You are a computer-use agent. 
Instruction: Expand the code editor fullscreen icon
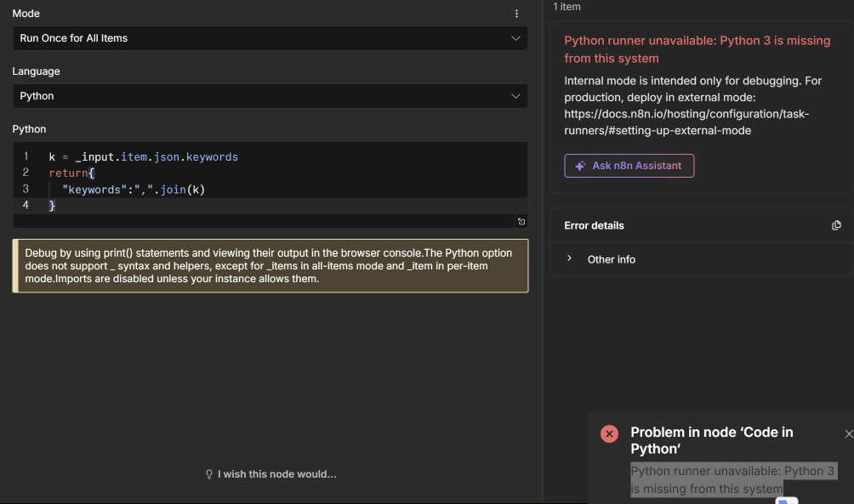(521, 222)
